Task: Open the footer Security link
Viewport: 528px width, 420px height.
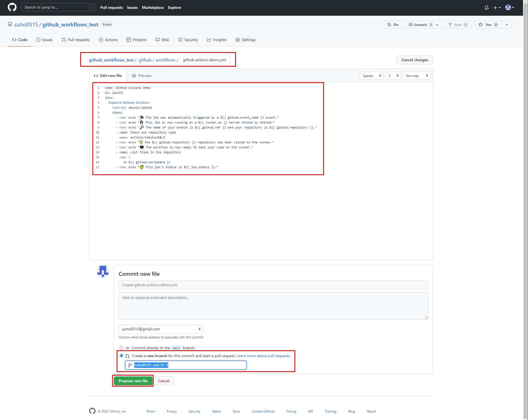Action: click(x=194, y=411)
